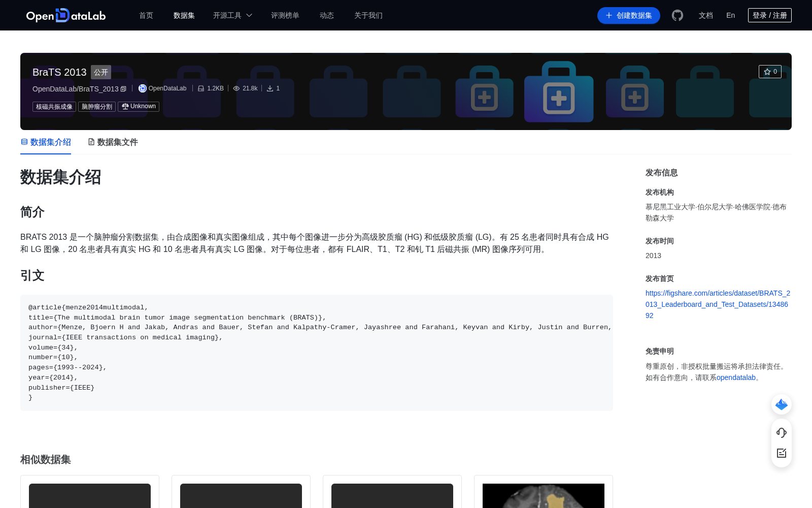
Task: Click the 脑肿瘤分割 tag
Action: [x=97, y=107]
